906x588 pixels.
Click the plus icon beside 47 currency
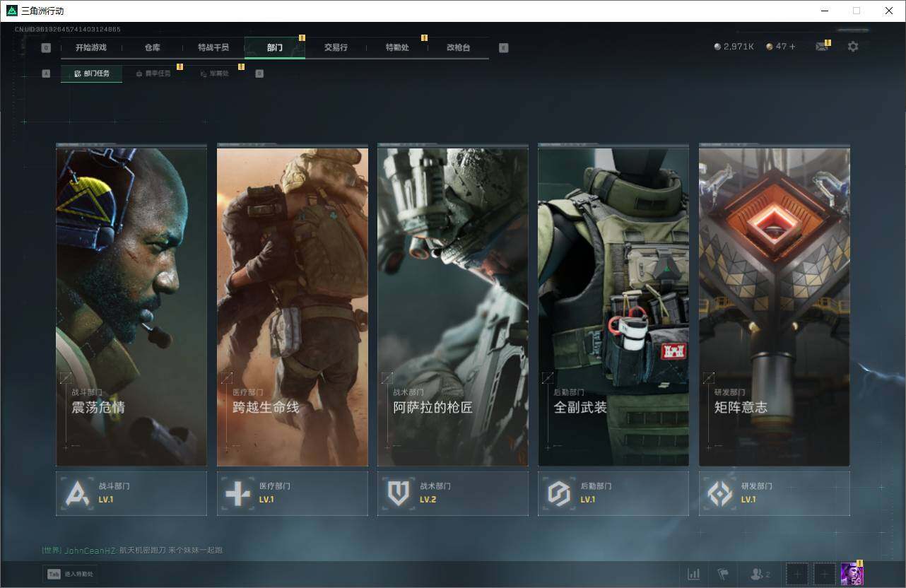click(x=792, y=47)
